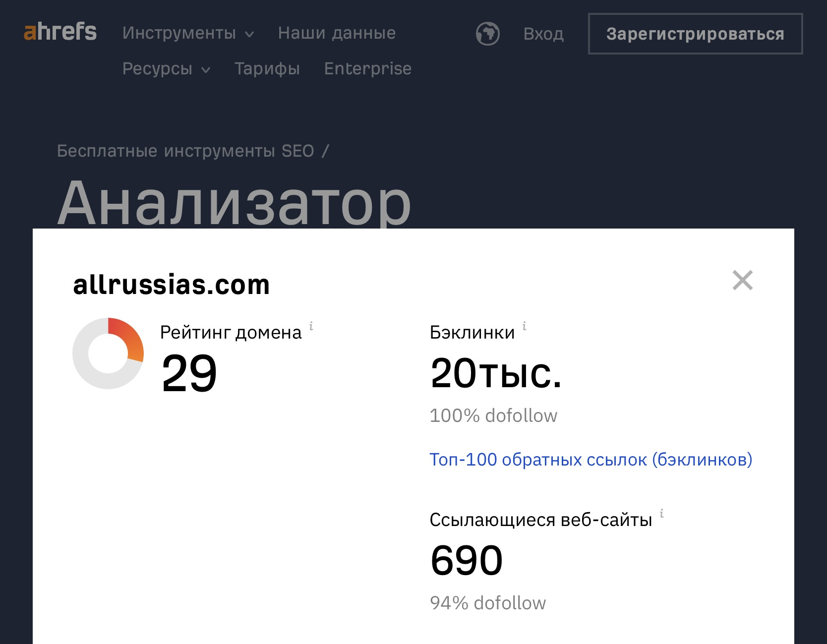Expand the Ресурсы dropdown menu
The width and height of the screenshot is (827, 644).
166,69
